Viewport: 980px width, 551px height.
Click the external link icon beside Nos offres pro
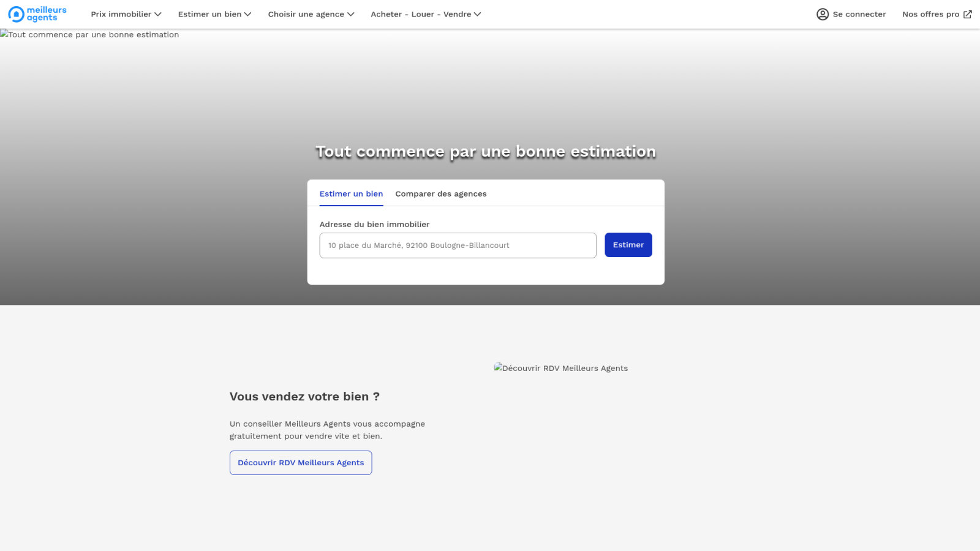tap(968, 14)
